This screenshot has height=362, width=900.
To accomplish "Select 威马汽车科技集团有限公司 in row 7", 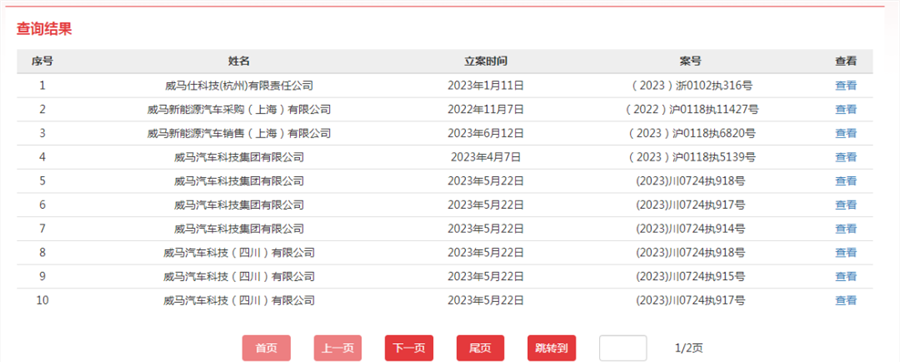I will coord(239,229).
